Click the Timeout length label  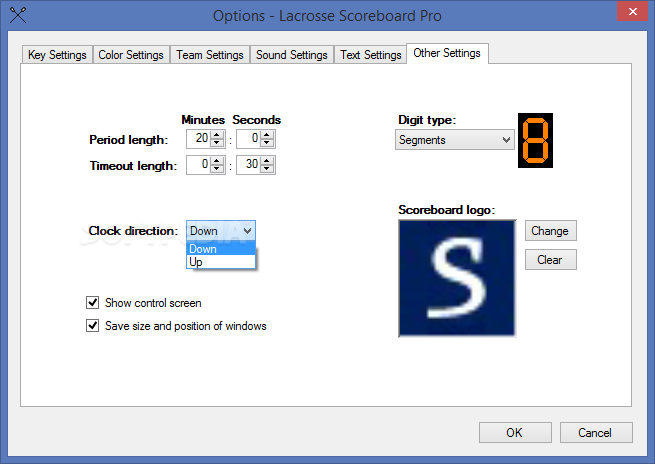pos(133,166)
